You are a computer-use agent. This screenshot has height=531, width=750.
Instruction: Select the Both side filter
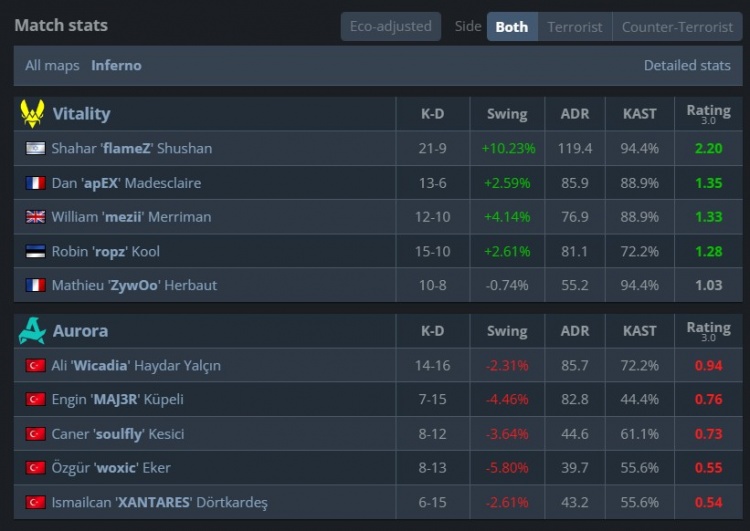pyautogui.click(x=512, y=27)
